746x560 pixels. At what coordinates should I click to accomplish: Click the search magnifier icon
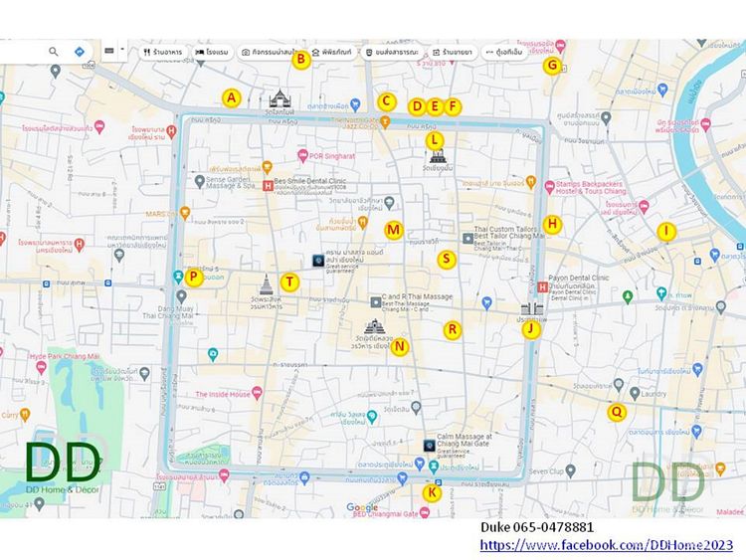click(54, 51)
